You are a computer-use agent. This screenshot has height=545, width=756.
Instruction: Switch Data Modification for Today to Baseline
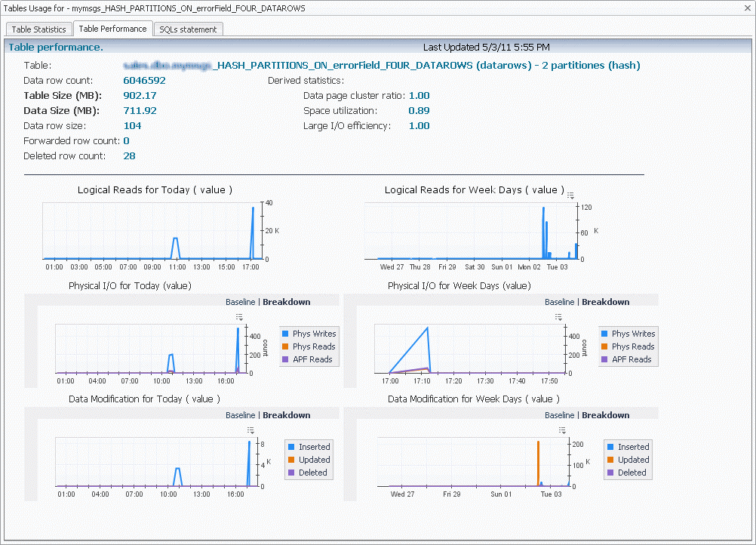point(241,415)
